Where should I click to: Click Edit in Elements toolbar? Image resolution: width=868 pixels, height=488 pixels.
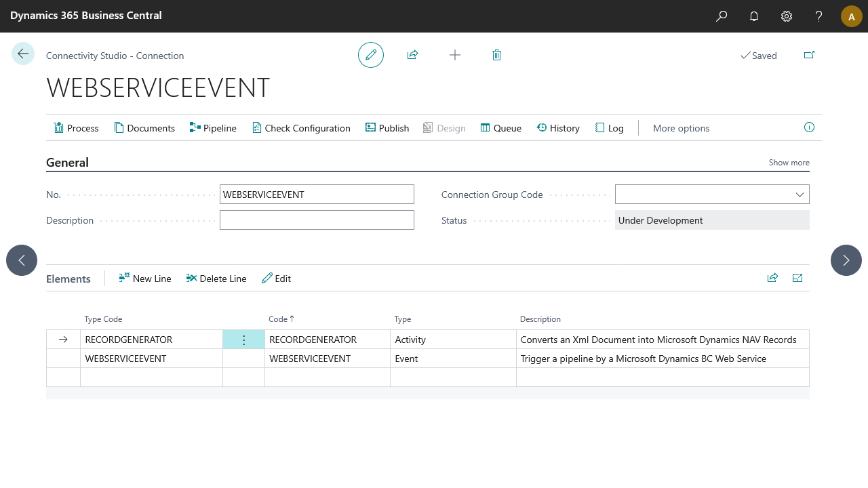coord(276,279)
